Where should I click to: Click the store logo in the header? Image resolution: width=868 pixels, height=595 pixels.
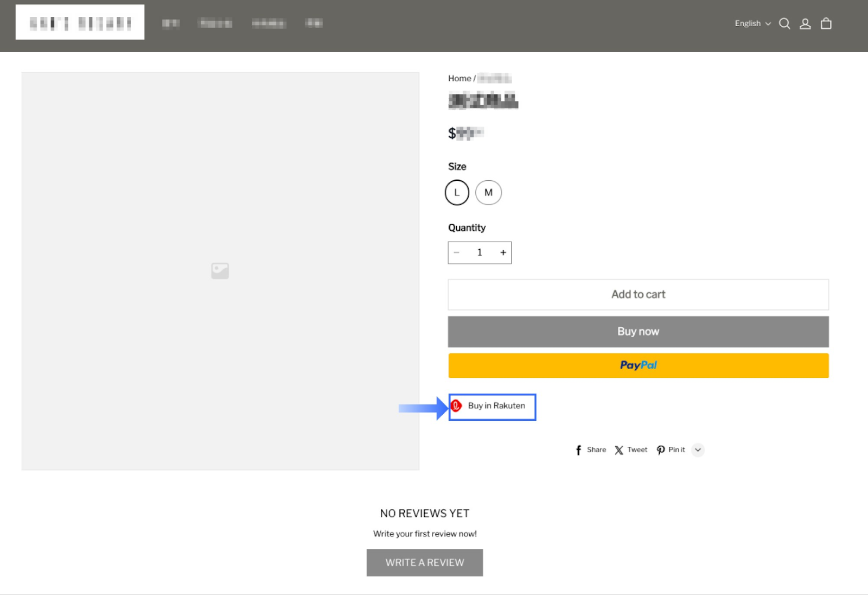click(x=79, y=22)
